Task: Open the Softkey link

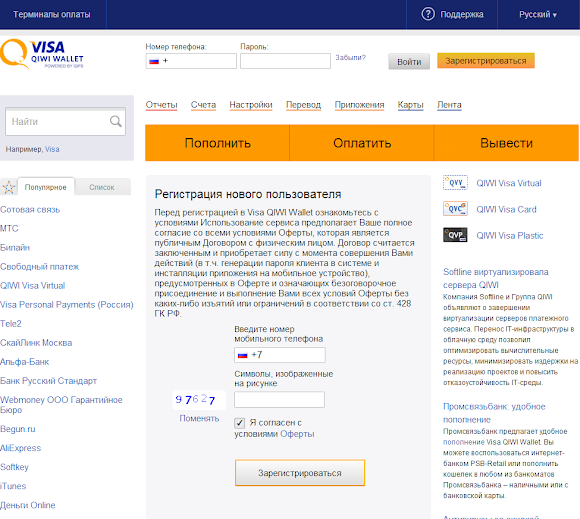Action: pyautogui.click(x=14, y=467)
